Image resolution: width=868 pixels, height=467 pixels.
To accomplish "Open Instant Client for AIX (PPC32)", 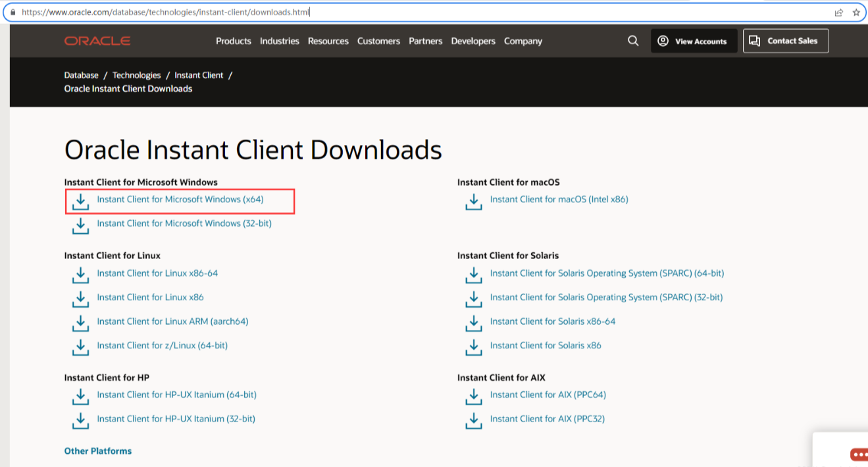I will pyautogui.click(x=548, y=418).
